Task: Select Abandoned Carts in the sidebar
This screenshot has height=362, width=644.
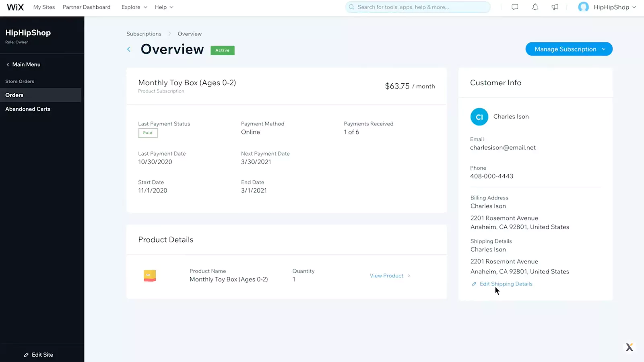Action: tap(28, 109)
